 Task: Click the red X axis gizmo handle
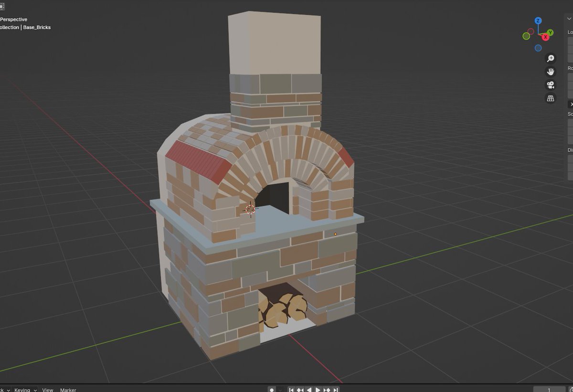point(545,37)
